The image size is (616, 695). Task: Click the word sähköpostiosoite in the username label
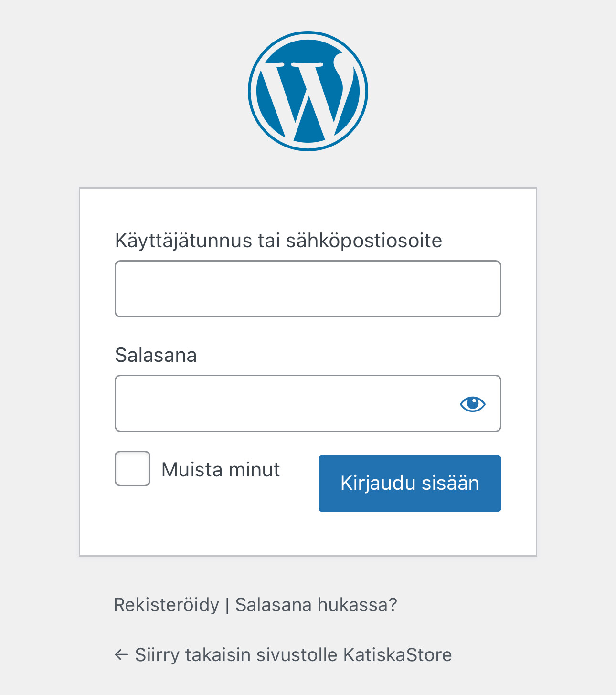coord(364,241)
